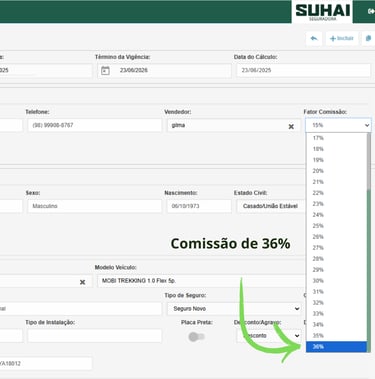Click the Telefone input field

(x=95, y=125)
